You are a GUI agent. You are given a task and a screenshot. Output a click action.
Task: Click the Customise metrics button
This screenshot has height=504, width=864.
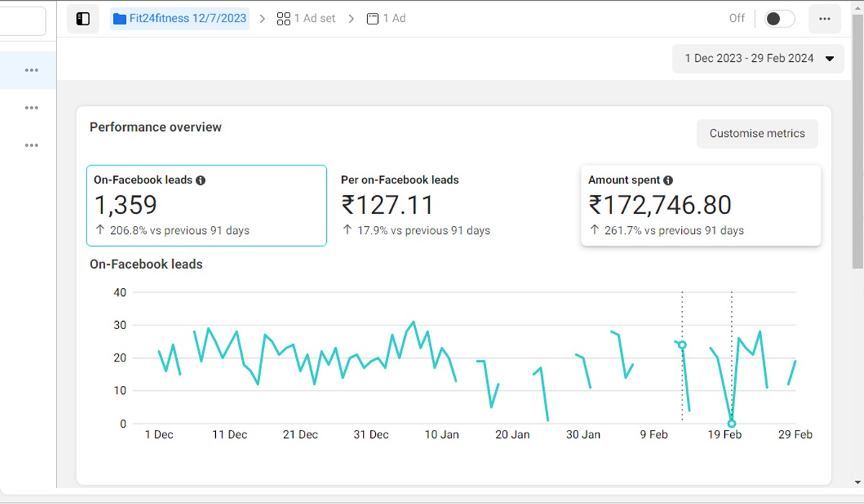(757, 133)
